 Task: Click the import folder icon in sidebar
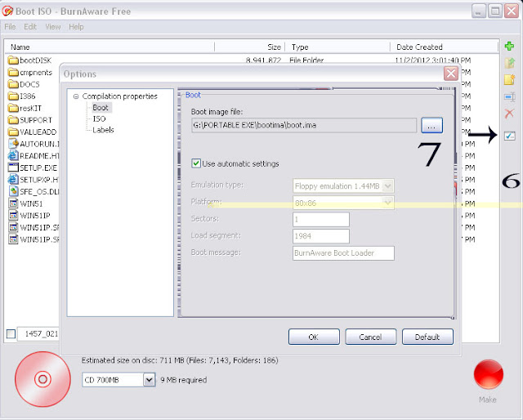[x=509, y=63]
